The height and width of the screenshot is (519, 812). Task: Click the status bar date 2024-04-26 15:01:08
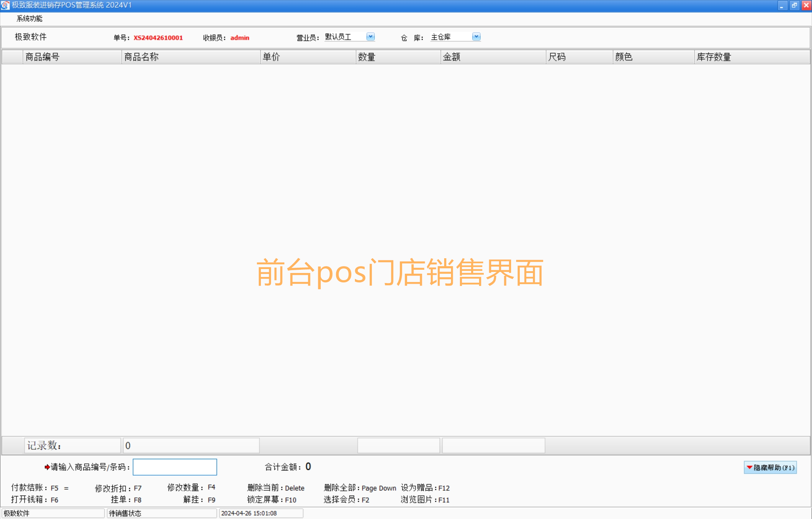click(x=261, y=513)
